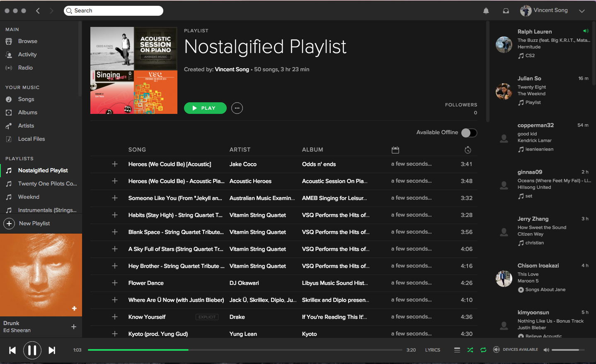Select the Nostalgified Playlist in sidebar
This screenshot has width=596, height=364.
point(43,171)
